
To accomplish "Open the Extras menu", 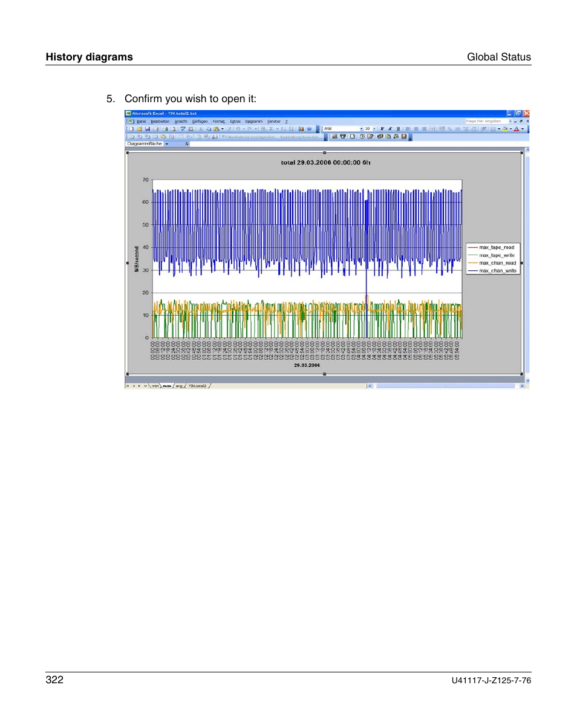I will 235,122.
